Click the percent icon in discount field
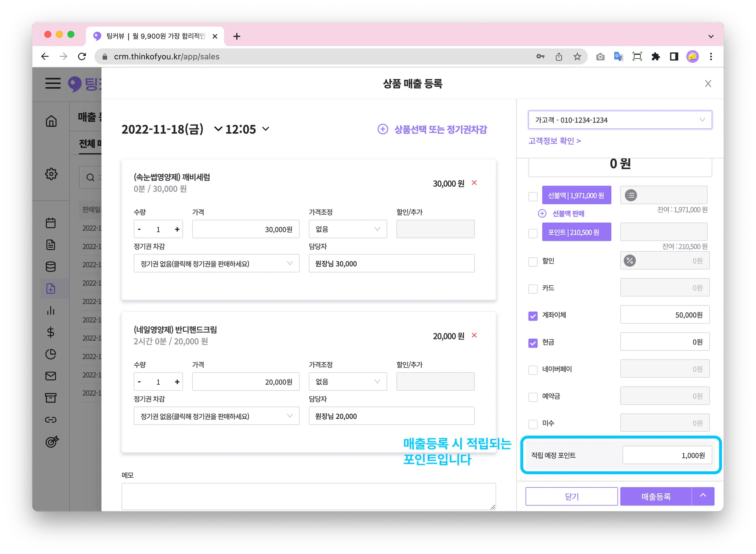Image resolution: width=756 pixels, height=554 pixels. [x=630, y=261]
